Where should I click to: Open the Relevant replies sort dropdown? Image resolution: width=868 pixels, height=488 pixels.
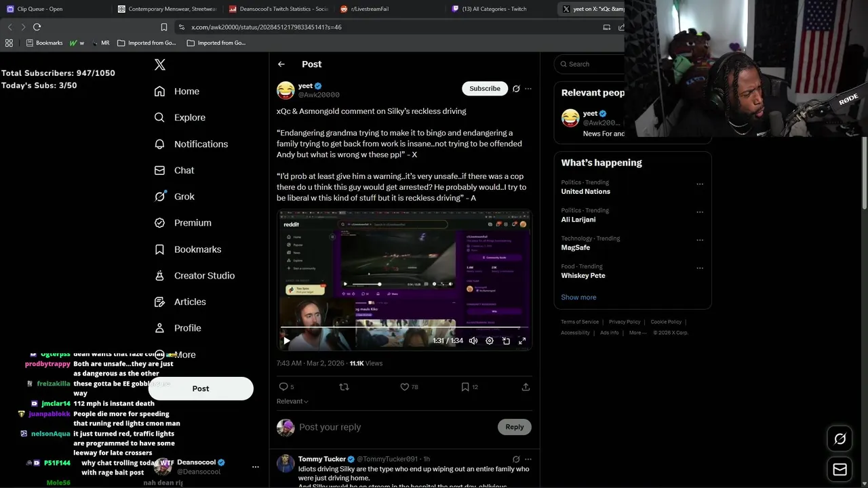point(292,401)
